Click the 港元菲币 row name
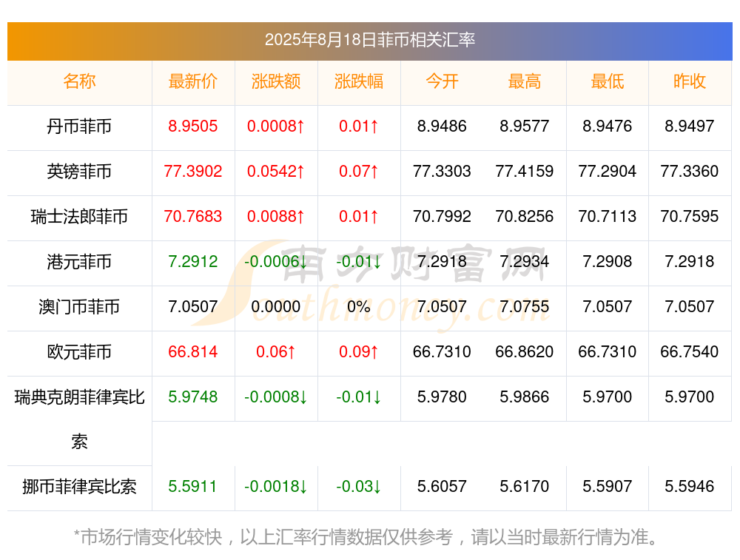740x560 pixels. tap(79, 261)
